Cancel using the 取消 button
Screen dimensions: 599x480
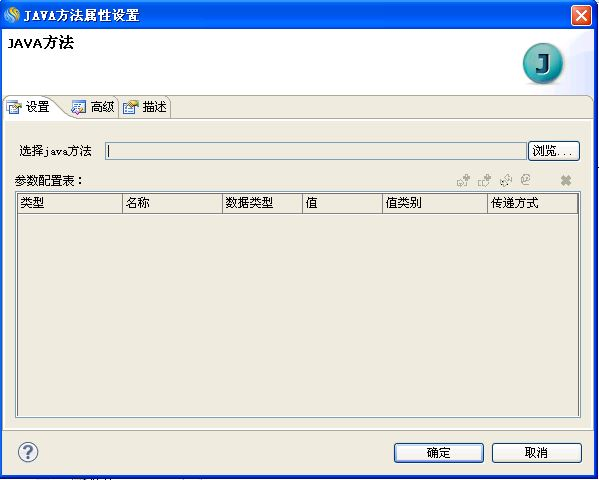536,453
